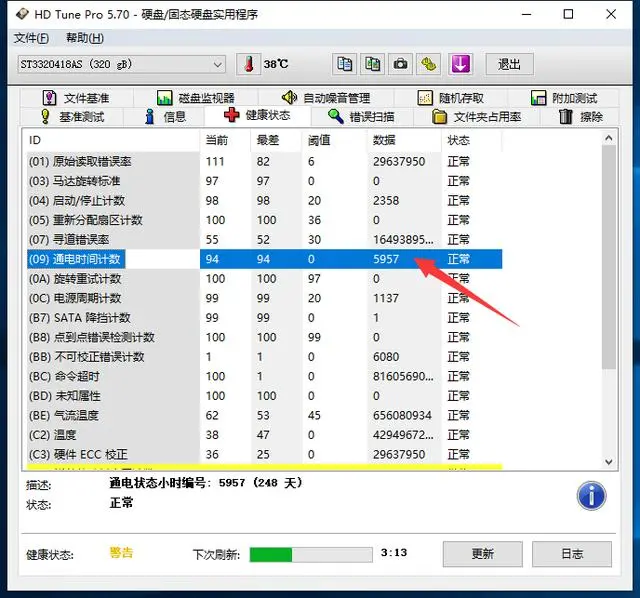Click the 状态 column header
Viewport: 640px width, 598px height.
click(471, 140)
